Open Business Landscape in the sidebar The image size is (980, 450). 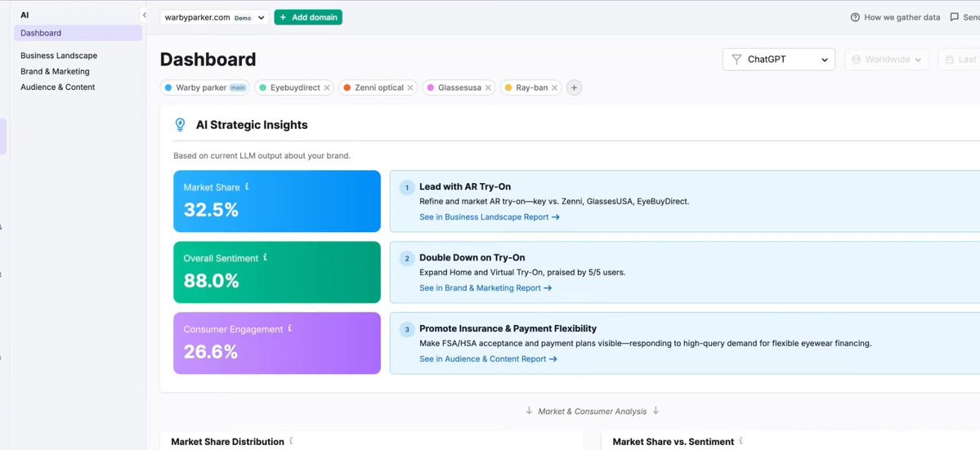pos(59,56)
